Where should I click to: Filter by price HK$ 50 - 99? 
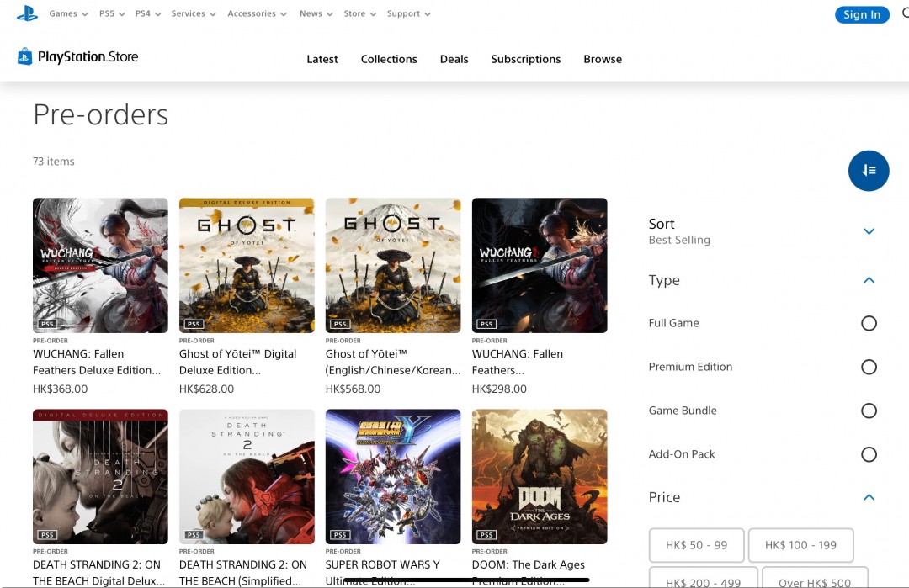696,545
